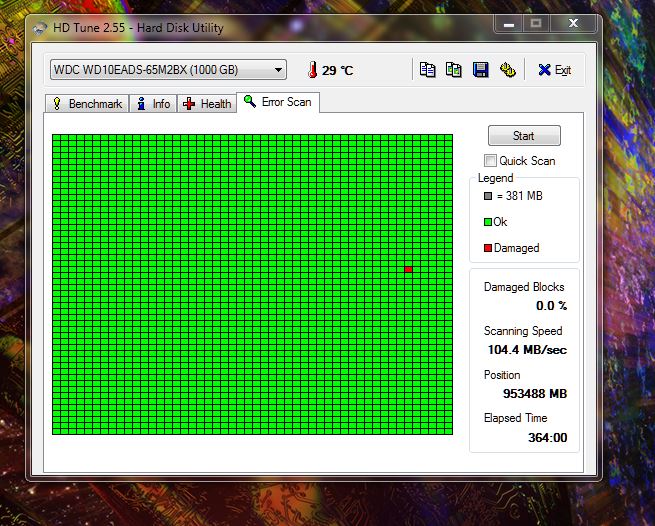Click the 'Damaged Blocks' label

pyautogui.click(x=524, y=287)
